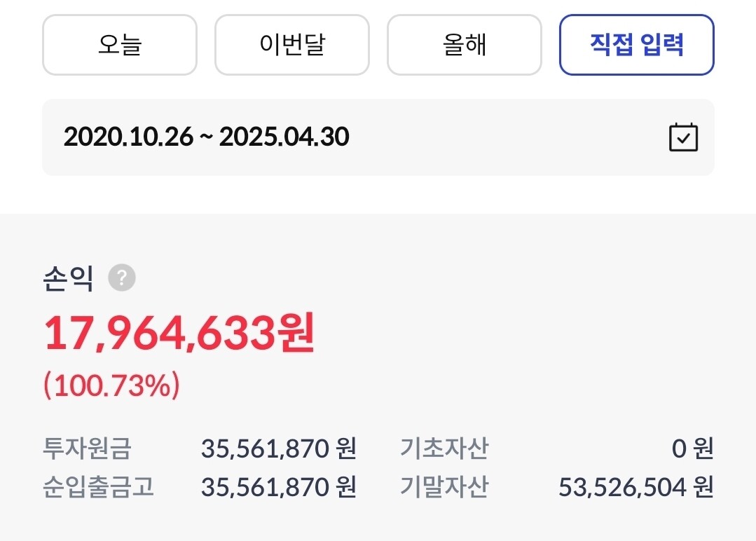Click the 53,526,504 원 ending asset value
The height and width of the screenshot is (541, 756).
pyautogui.click(x=635, y=487)
